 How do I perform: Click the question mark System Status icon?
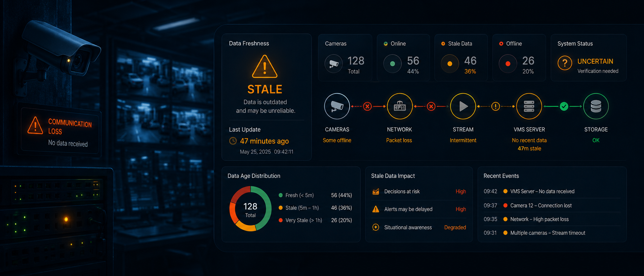tap(565, 63)
